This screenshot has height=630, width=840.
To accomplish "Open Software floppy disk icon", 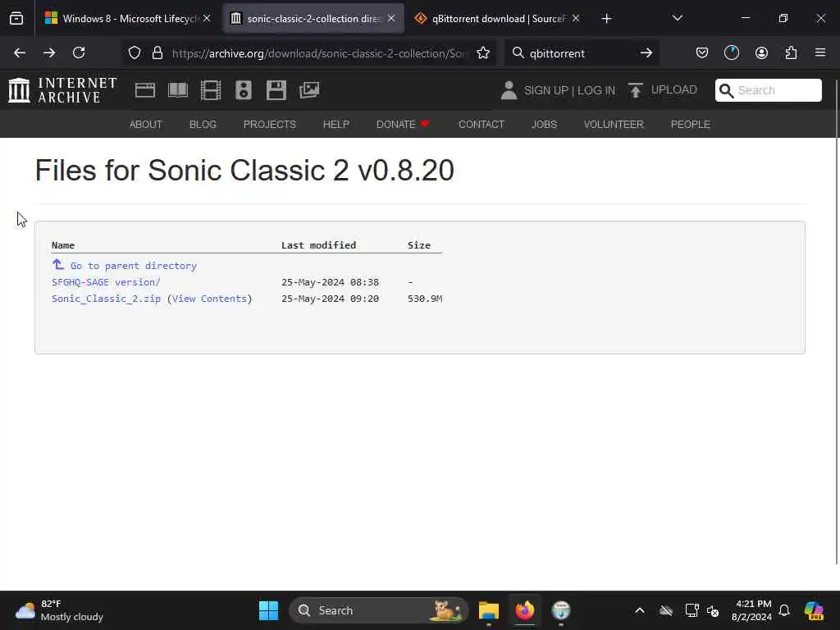I will [276, 90].
